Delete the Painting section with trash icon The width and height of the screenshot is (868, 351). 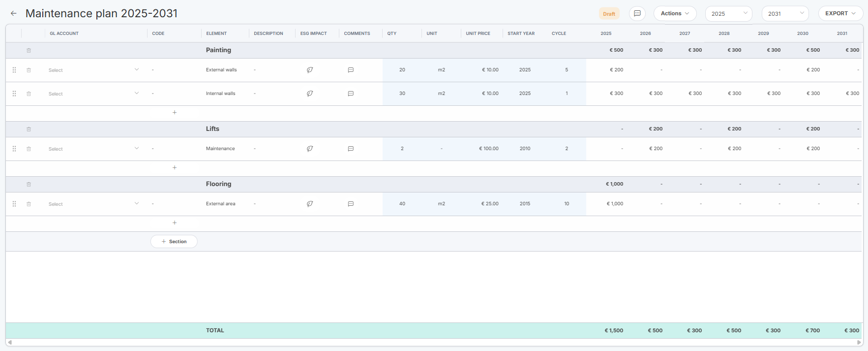pos(29,50)
